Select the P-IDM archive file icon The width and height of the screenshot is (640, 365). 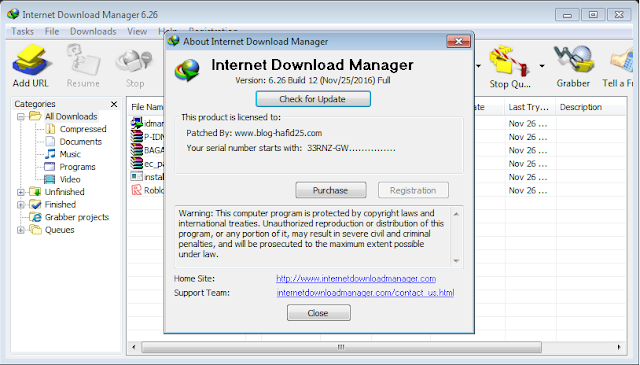pyautogui.click(x=137, y=136)
